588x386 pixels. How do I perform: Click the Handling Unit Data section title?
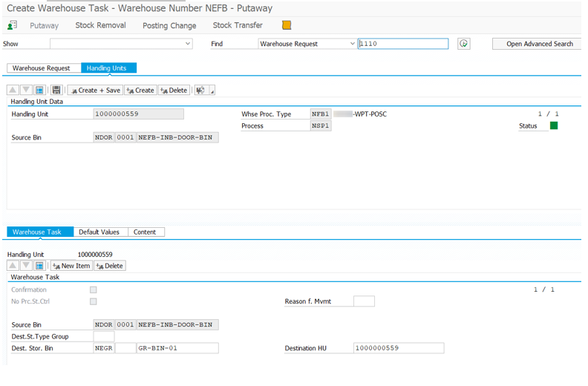tap(37, 101)
